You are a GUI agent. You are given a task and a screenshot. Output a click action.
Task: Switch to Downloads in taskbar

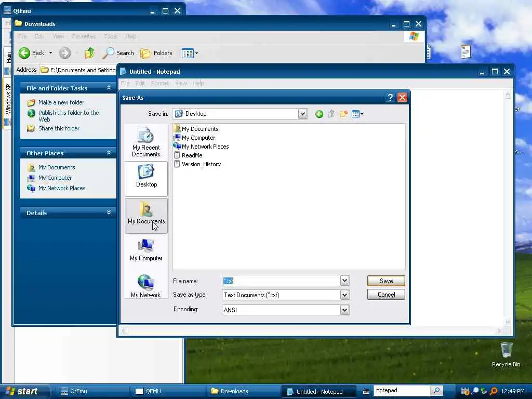[242, 391]
